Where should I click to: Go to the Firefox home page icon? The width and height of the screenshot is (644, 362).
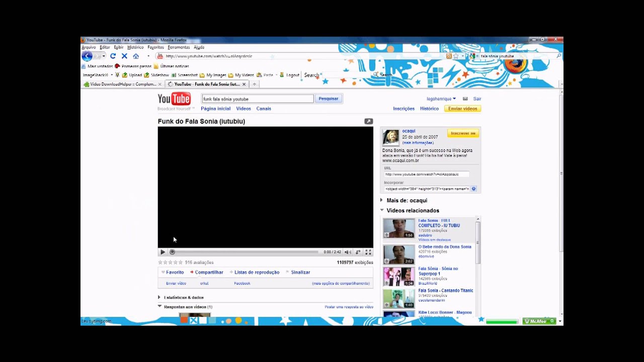pos(136,56)
